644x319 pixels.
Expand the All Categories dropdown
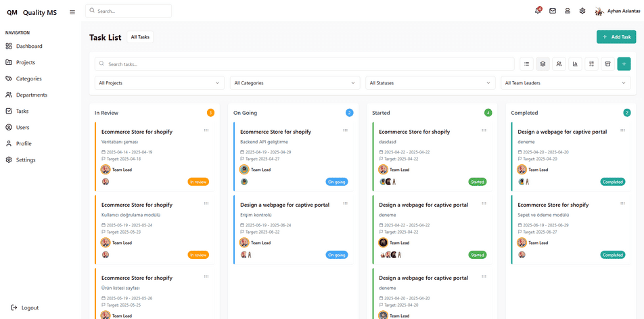[295, 83]
